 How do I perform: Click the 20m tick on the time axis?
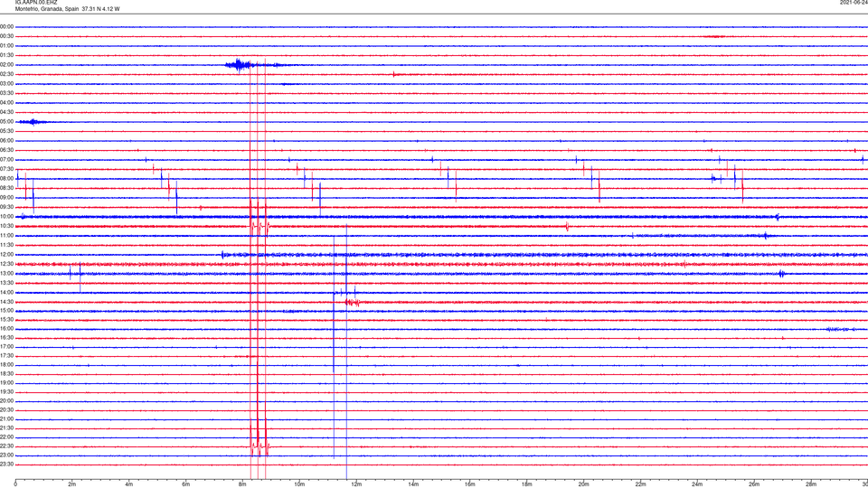[583, 484]
